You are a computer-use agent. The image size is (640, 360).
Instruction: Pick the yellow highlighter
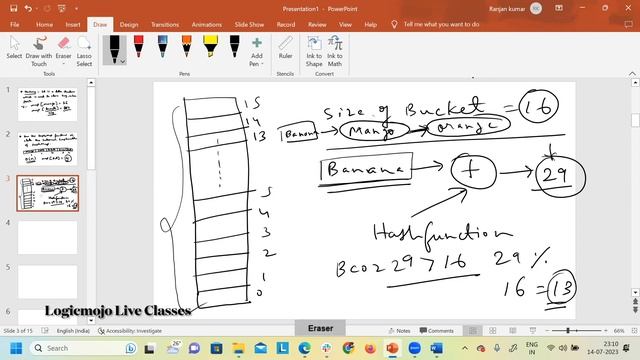coord(211,46)
